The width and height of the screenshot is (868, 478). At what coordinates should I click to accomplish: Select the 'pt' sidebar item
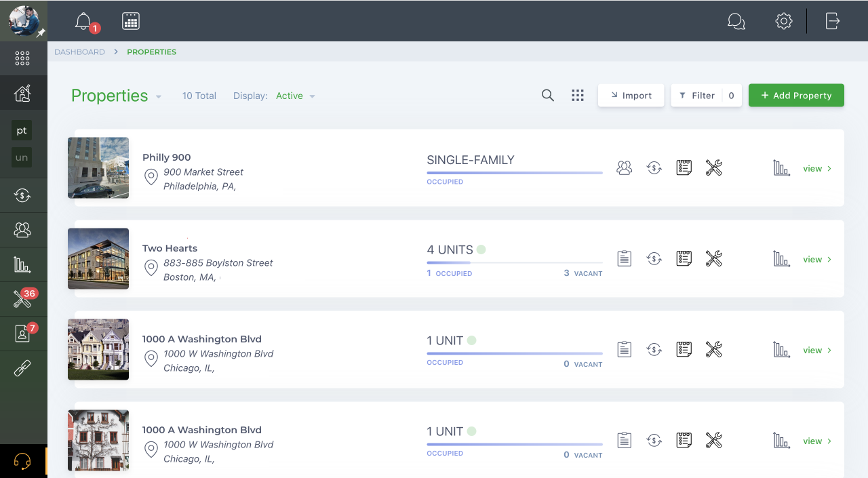[22, 131]
